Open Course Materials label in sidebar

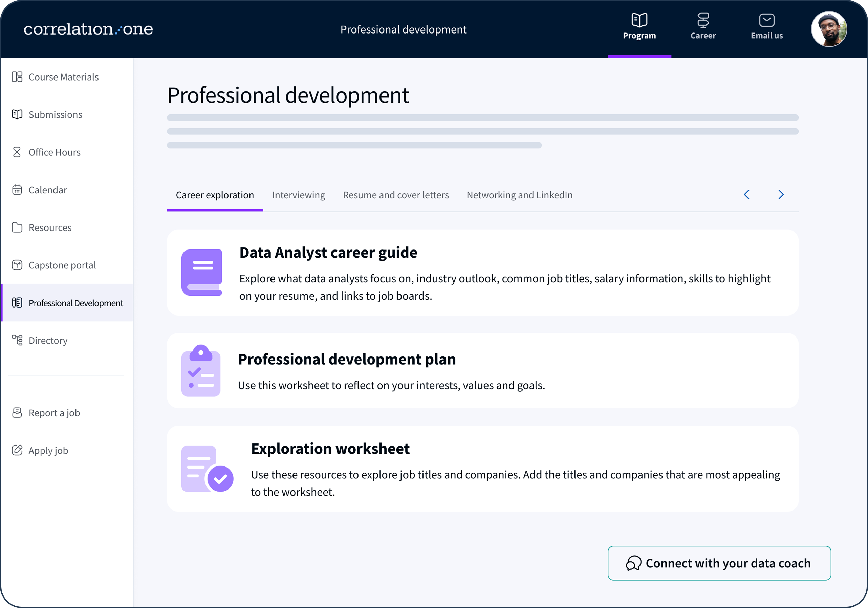coord(64,77)
